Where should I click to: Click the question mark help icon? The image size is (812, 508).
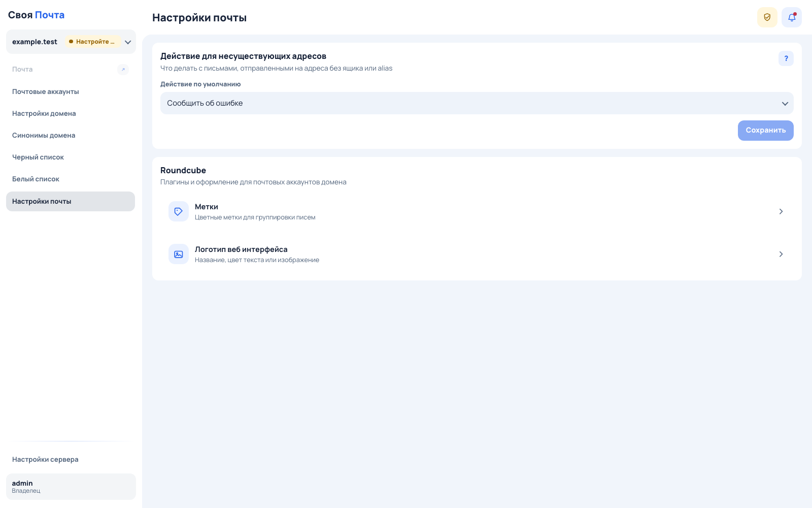786,58
